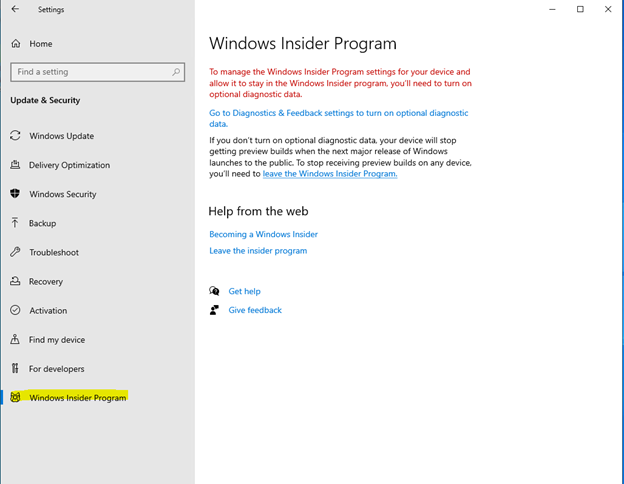The height and width of the screenshot is (484, 624).
Task: Click the Settings window title text
Action: [x=51, y=10]
